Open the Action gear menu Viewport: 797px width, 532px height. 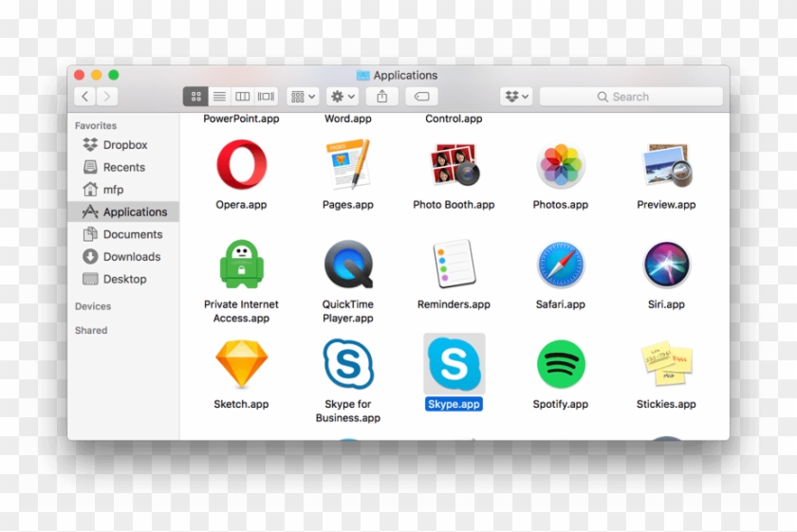(x=343, y=96)
